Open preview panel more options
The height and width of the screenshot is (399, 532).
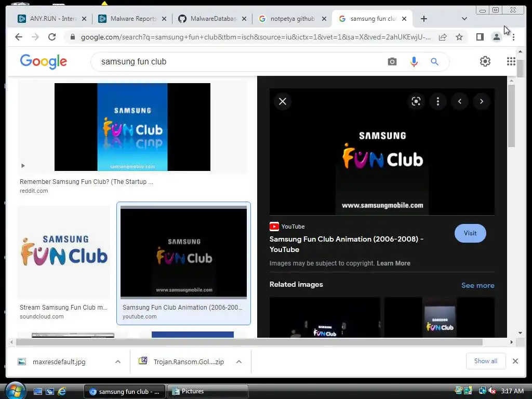pyautogui.click(x=438, y=101)
